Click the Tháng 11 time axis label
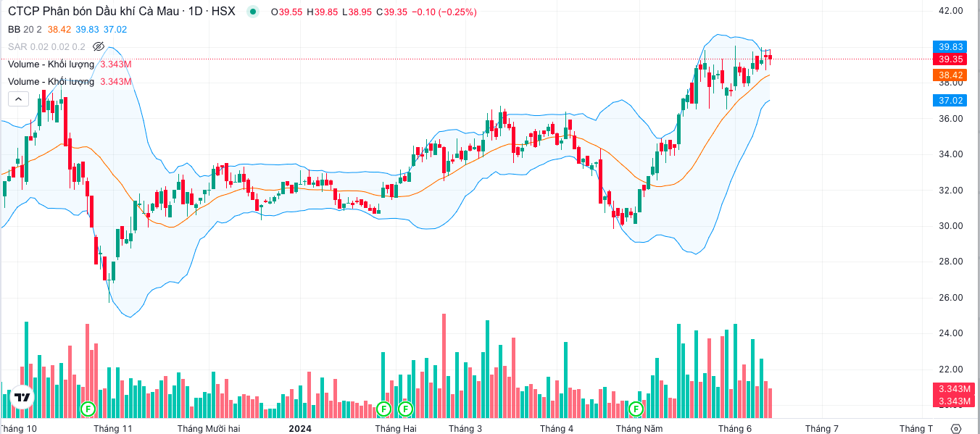 pyautogui.click(x=113, y=429)
